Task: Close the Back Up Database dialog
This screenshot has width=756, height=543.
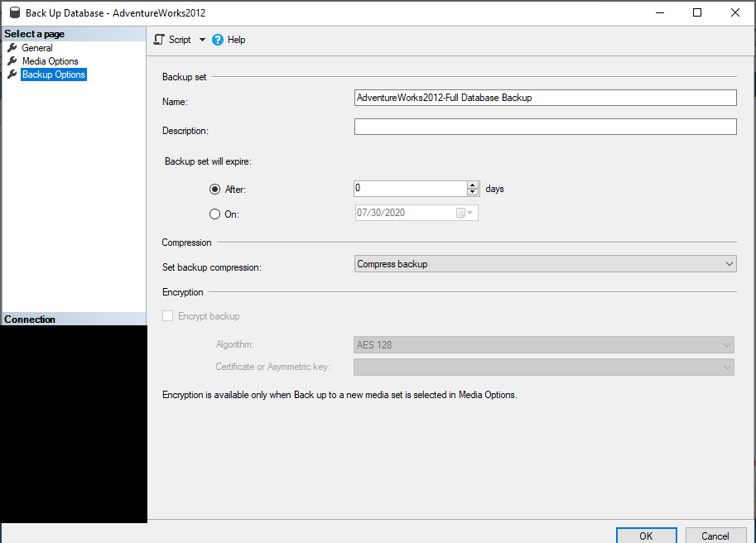Action: click(734, 12)
